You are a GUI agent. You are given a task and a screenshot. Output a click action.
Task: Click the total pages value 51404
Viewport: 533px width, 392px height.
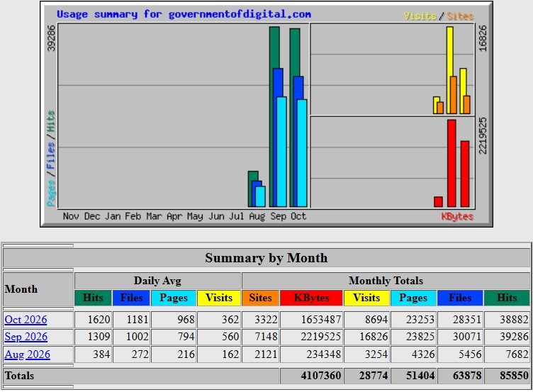420,376
